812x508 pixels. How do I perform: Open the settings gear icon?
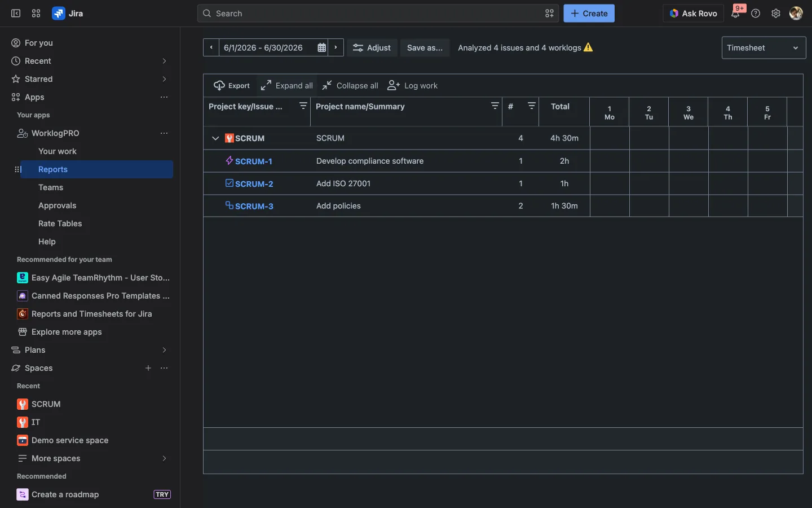[x=776, y=14]
